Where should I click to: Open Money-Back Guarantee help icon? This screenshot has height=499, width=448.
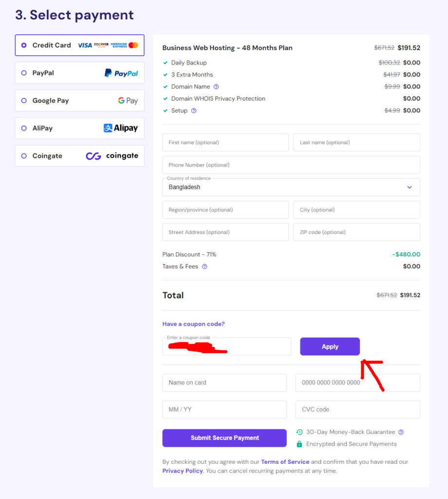click(x=401, y=432)
